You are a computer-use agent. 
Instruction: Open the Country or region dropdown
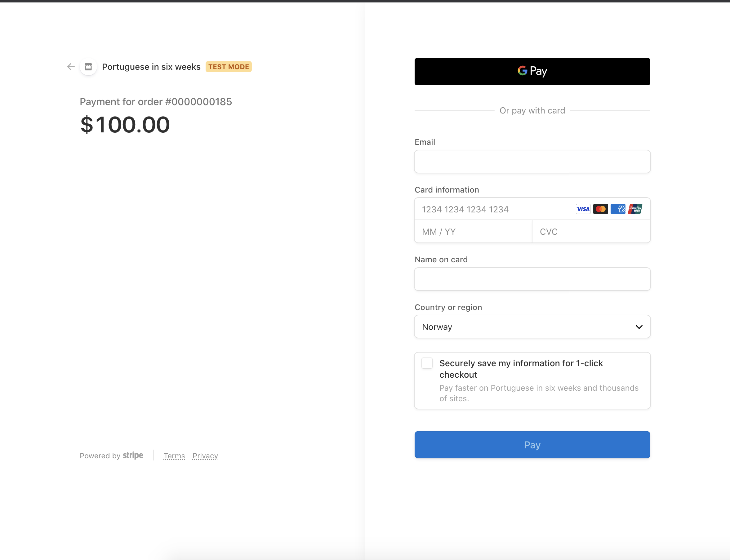[527, 327]
